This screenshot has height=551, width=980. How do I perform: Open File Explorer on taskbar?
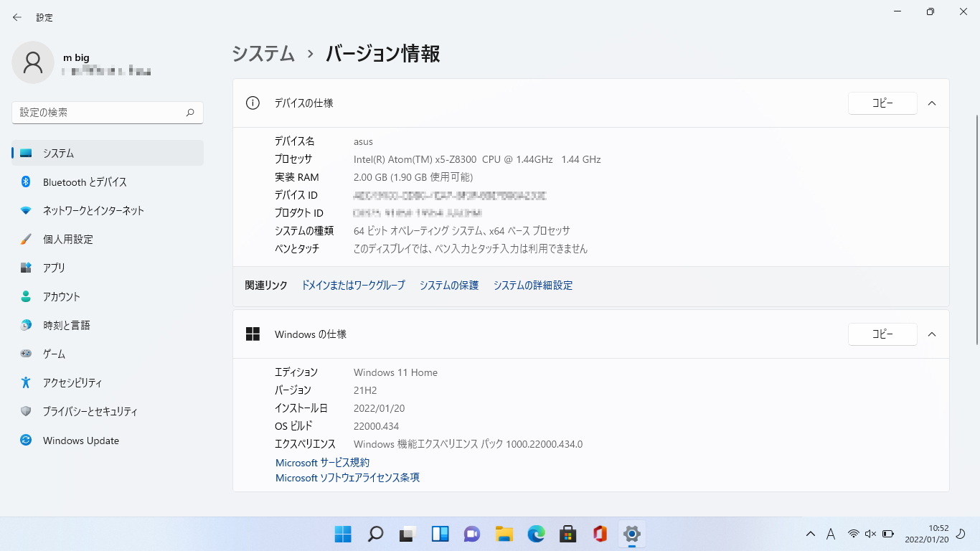click(504, 534)
